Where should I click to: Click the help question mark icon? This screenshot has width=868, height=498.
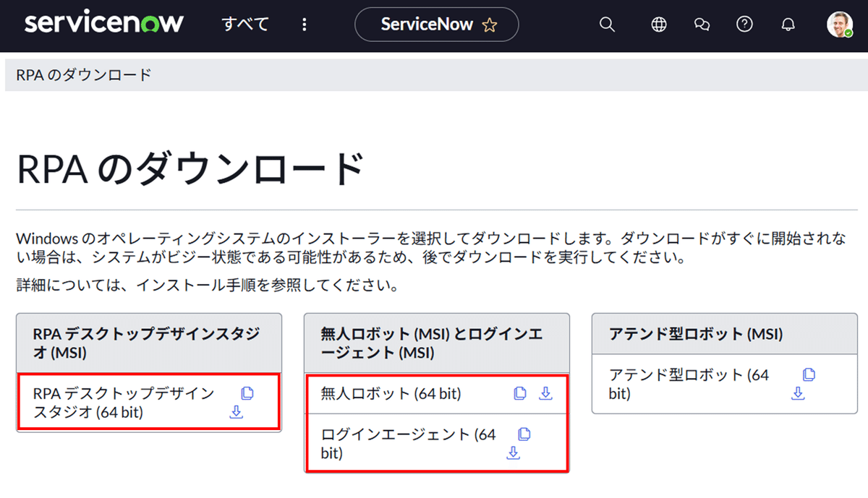coord(744,24)
